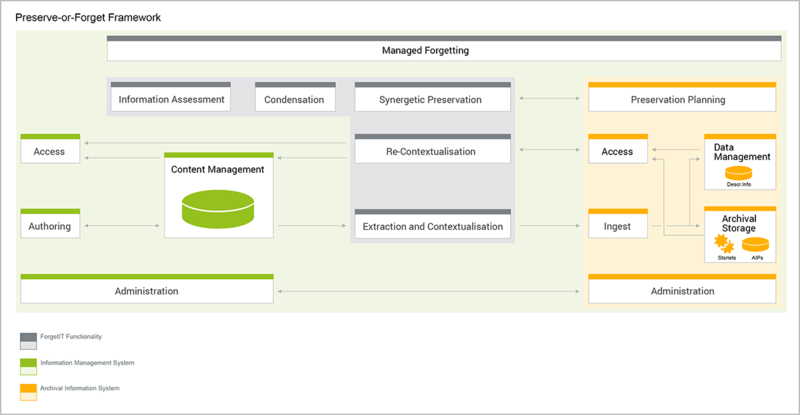The width and height of the screenshot is (800, 415).
Task: Open the Synergetic Preservation box
Action: 433,96
